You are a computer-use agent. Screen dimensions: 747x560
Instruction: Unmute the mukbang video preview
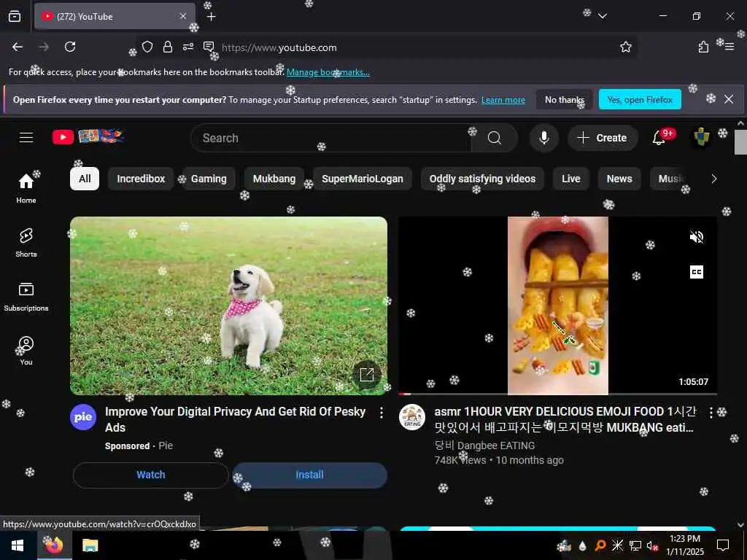click(697, 237)
